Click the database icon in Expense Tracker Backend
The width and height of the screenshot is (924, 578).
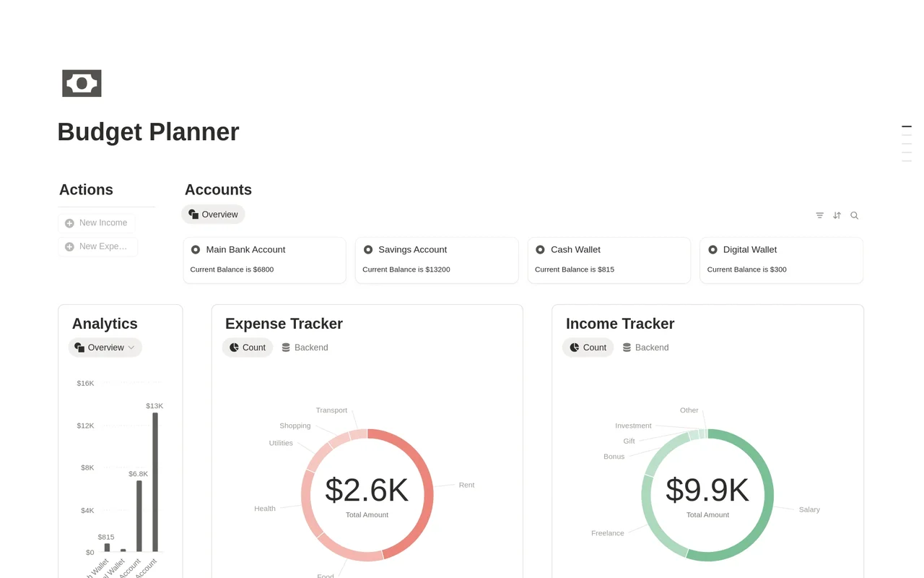point(286,348)
